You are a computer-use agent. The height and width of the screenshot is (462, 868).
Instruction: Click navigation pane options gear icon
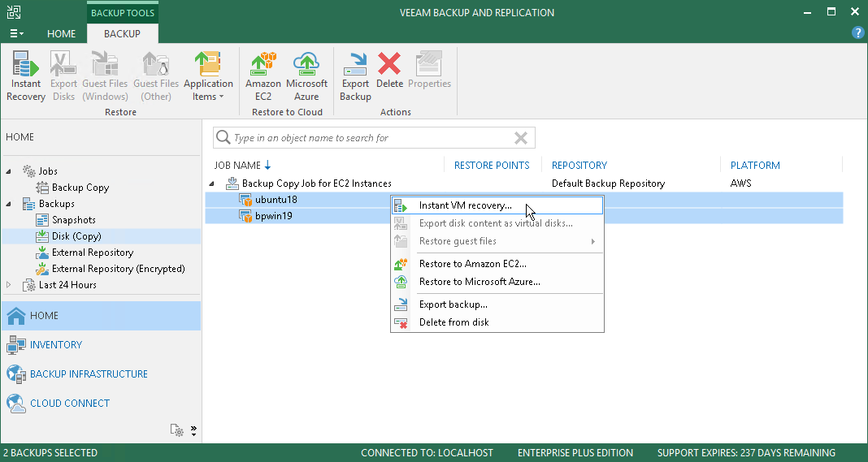[x=176, y=430]
